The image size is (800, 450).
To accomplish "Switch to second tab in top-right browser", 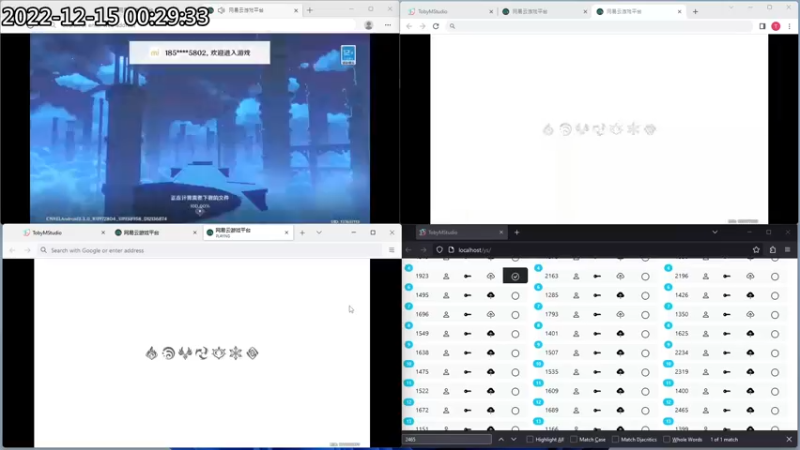I will click(544, 11).
